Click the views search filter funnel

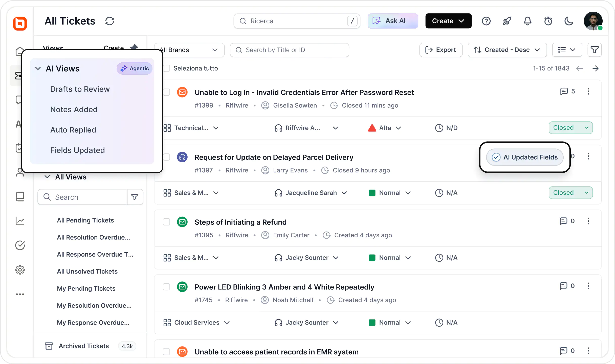[x=135, y=197]
